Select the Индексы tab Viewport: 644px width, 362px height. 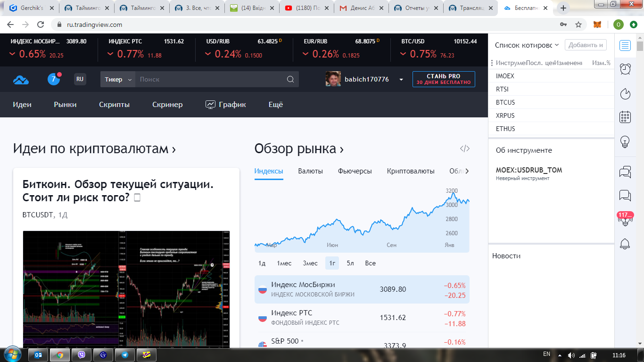(x=269, y=171)
